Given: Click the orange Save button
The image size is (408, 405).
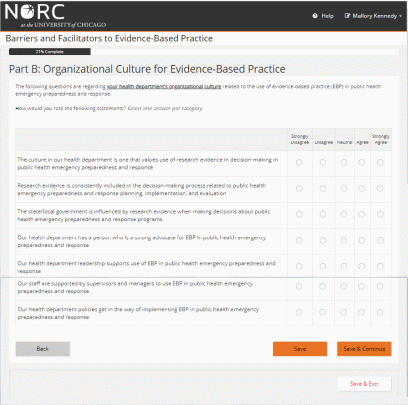Looking at the screenshot, I should pyautogui.click(x=300, y=349).
